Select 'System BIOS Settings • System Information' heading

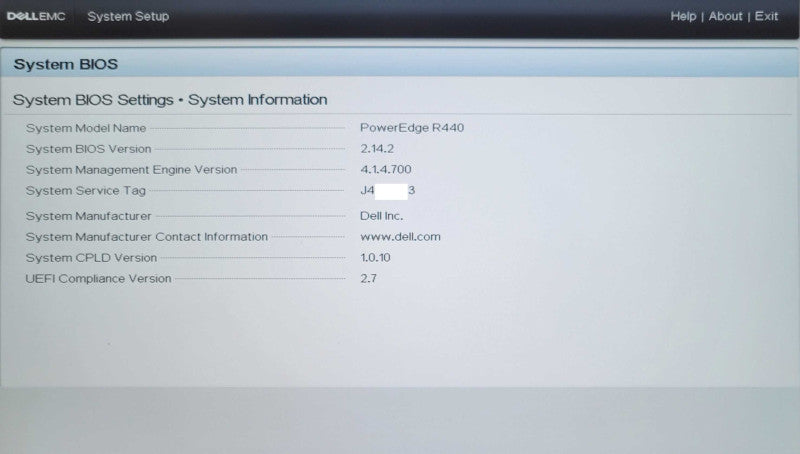170,99
